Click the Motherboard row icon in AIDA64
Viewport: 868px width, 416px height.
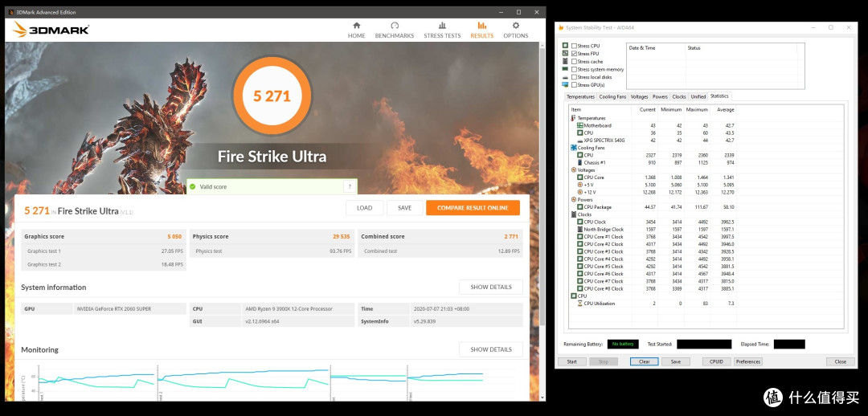coord(579,125)
